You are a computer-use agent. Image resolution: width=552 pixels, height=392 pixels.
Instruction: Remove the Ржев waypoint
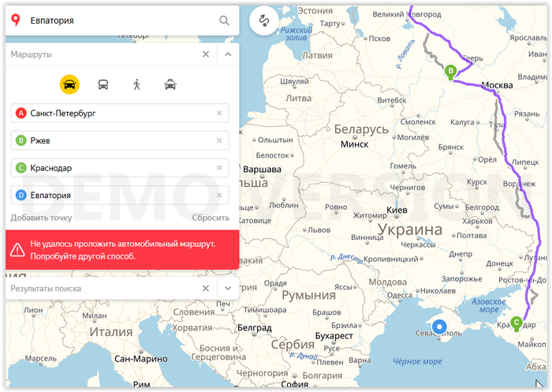click(x=219, y=140)
